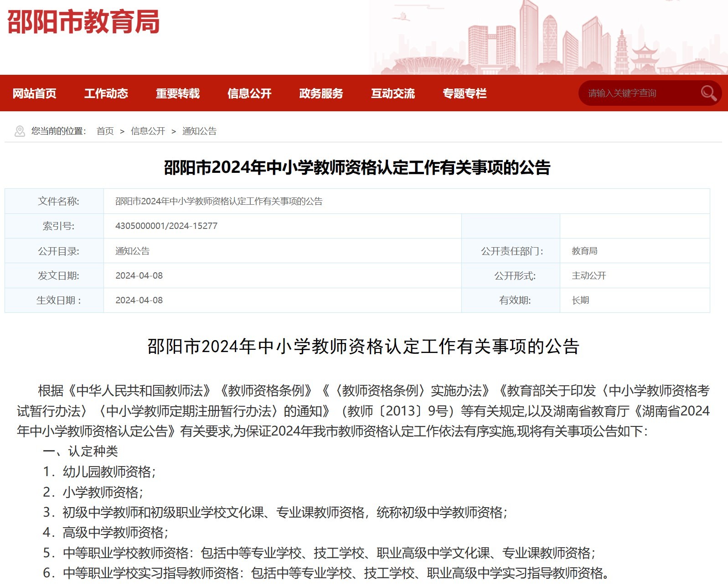Click the 发文日期 value 2024-04-08
The height and width of the screenshot is (586, 728).
click(139, 276)
